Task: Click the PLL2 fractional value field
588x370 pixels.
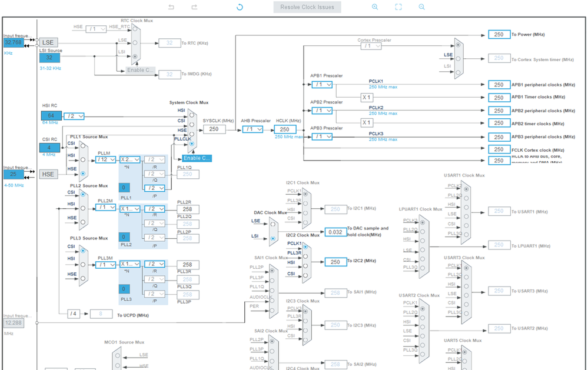Action: 124,237
